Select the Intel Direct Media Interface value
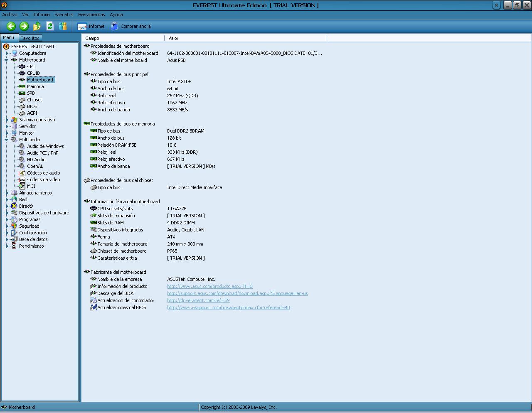532x413 pixels. (195, 187)
